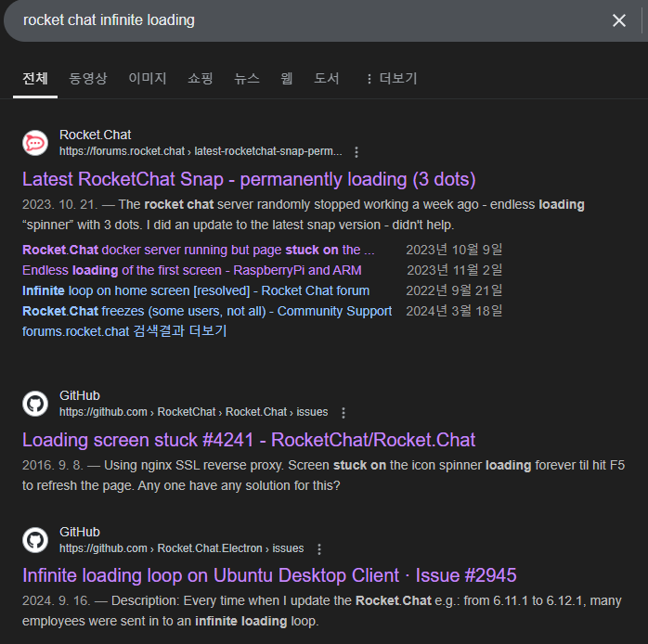648x644 pixels.
Task: Open the 도서 tab
Action: pyautogui.click(x=327, y=79)
